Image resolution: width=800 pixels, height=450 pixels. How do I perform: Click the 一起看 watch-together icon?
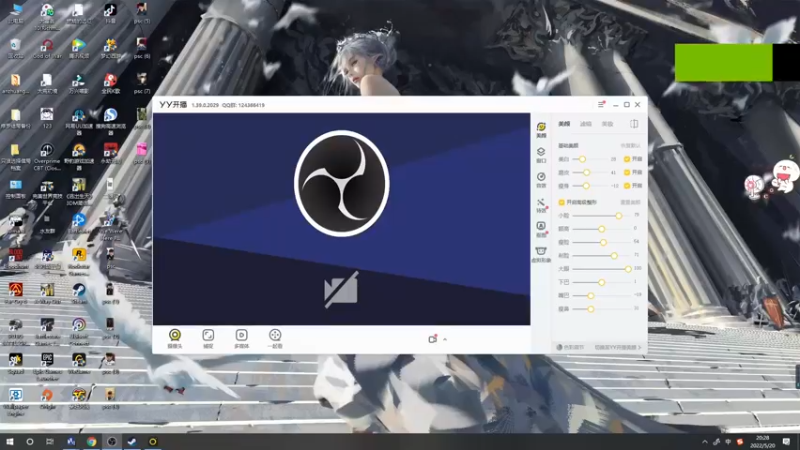(275, 338)
